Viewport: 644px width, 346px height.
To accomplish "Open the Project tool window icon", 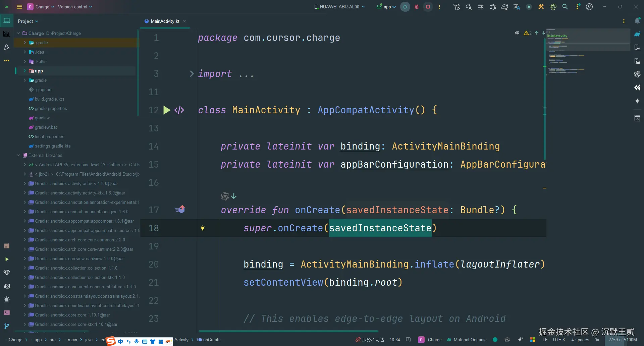I will pyautogui.click(x=7, y=20).
